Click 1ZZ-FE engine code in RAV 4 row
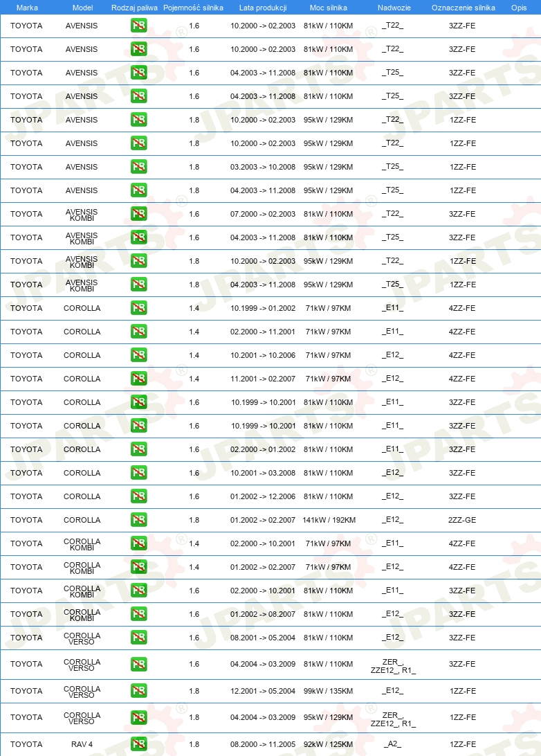 [x=463, y=744]
